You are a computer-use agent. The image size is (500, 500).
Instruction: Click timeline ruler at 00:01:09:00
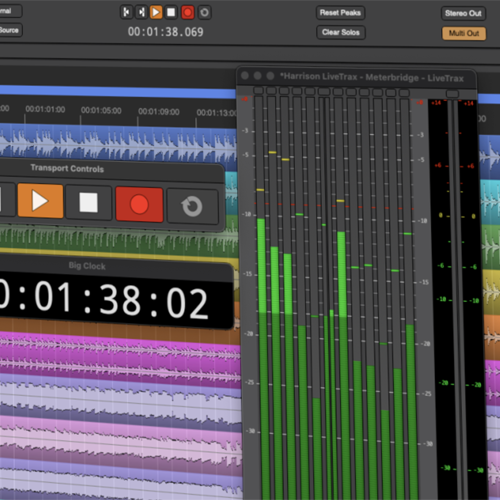tap(159, 112)
